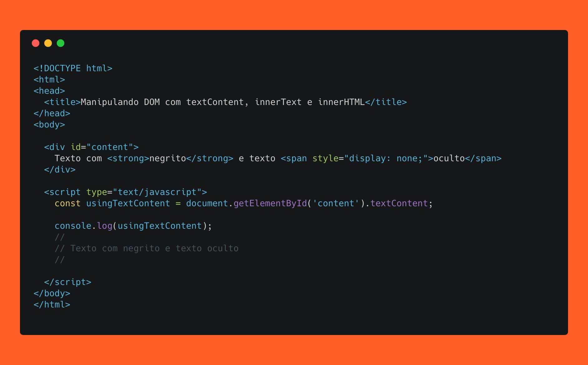Click the "display: none;" style value
Viewport: 588px width, 365px height.
coord(386,158)
